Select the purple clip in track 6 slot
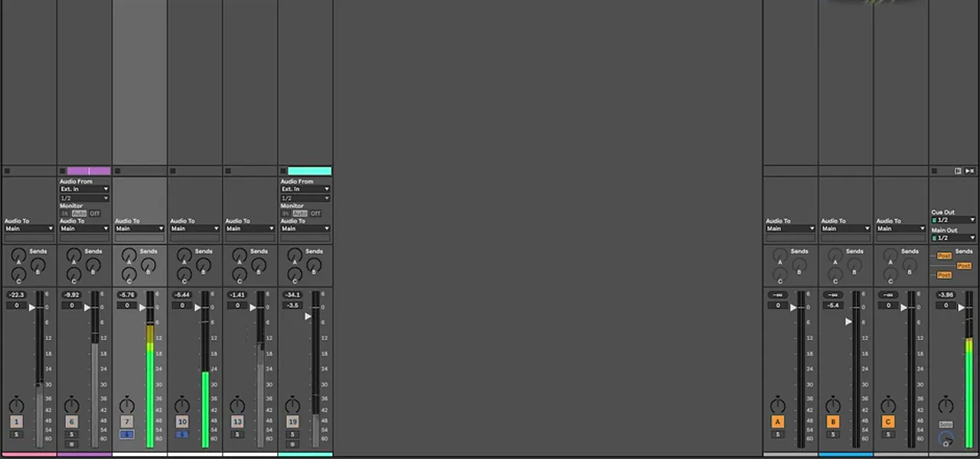Screen dimensions: 980x459 (89, 171)
